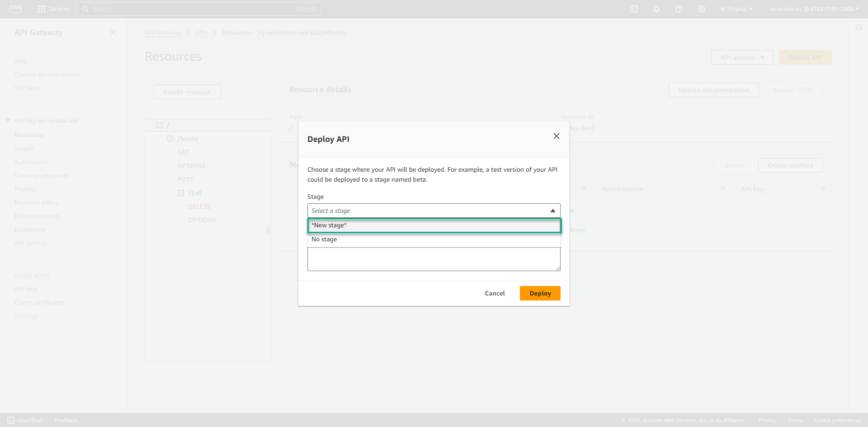The width and height of the screenshot is (868, 427).
Task: Open the settings gear in top bar
Action: [x=702, y=9]
